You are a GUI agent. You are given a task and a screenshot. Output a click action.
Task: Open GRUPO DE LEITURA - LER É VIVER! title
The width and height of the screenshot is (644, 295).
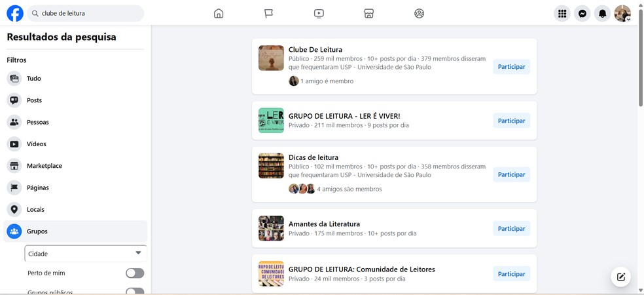[x=344, y=116]
